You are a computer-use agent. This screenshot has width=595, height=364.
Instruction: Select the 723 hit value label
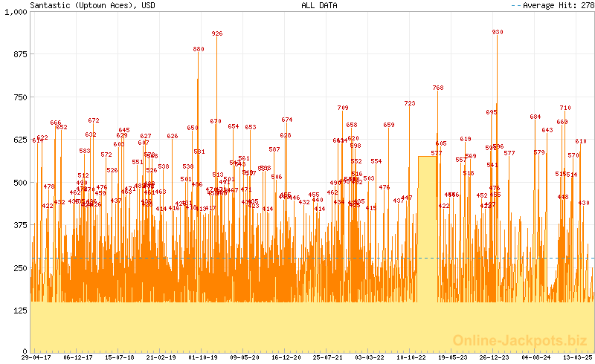(410, 104)
